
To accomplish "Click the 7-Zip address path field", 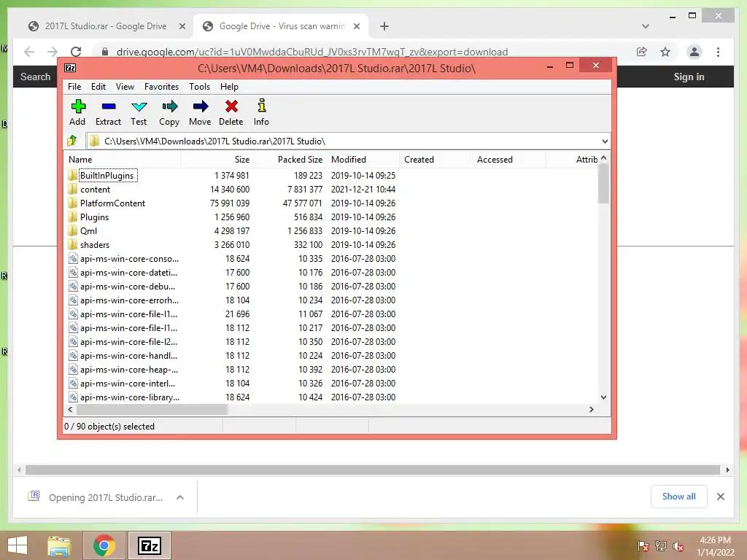I will (x=348, y=141).
